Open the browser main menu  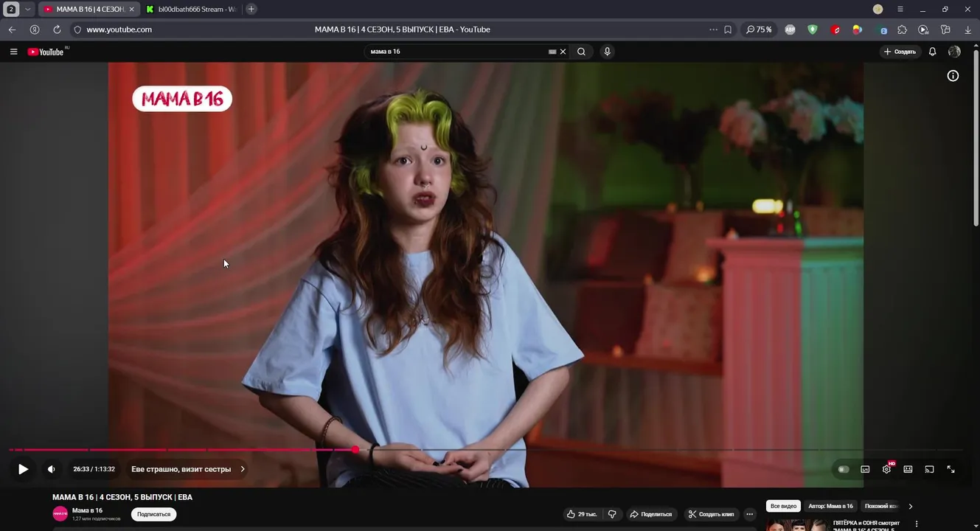[x=900, y=9]
